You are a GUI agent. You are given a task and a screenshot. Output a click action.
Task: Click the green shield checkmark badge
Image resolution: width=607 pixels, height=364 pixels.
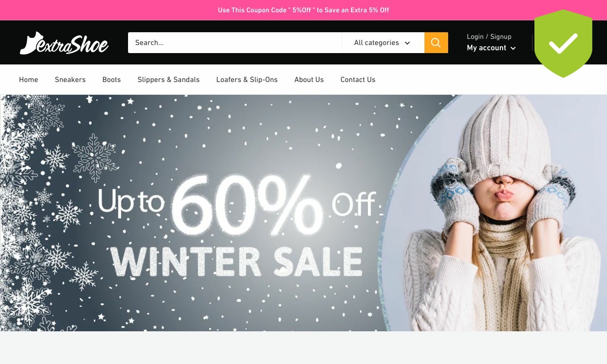click(563, 43)
